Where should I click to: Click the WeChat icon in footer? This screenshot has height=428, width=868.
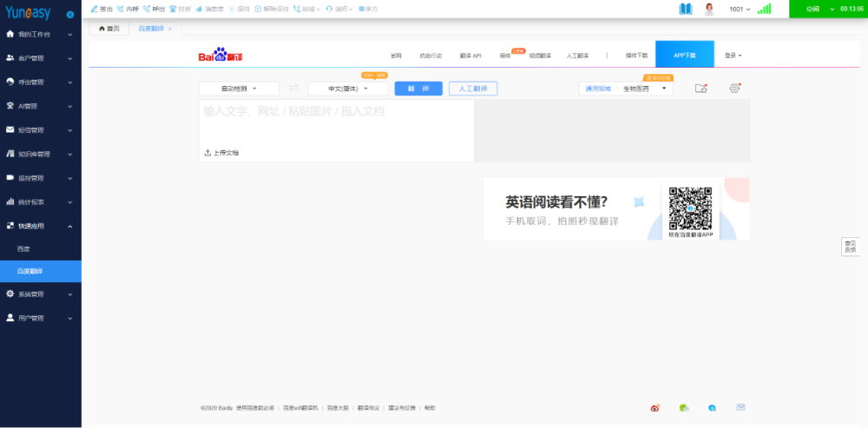pos(684,408)
